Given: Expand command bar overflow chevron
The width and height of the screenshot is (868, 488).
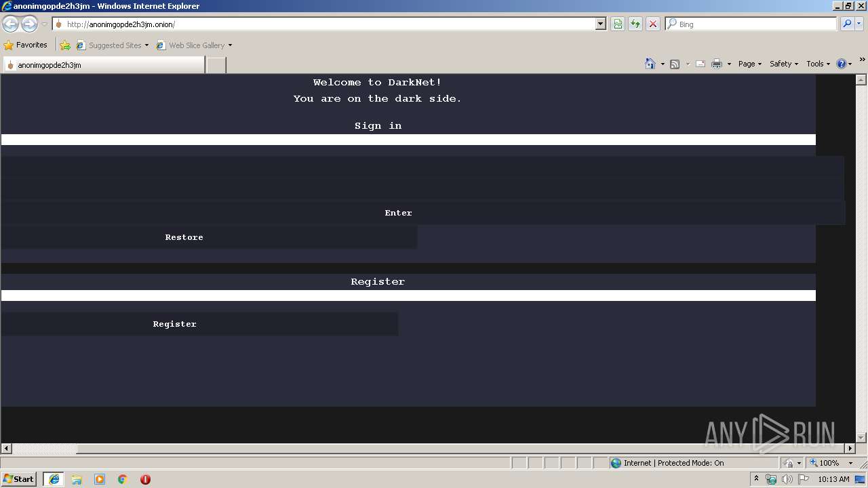Looking at the screenshot, I should coord(862,60).
